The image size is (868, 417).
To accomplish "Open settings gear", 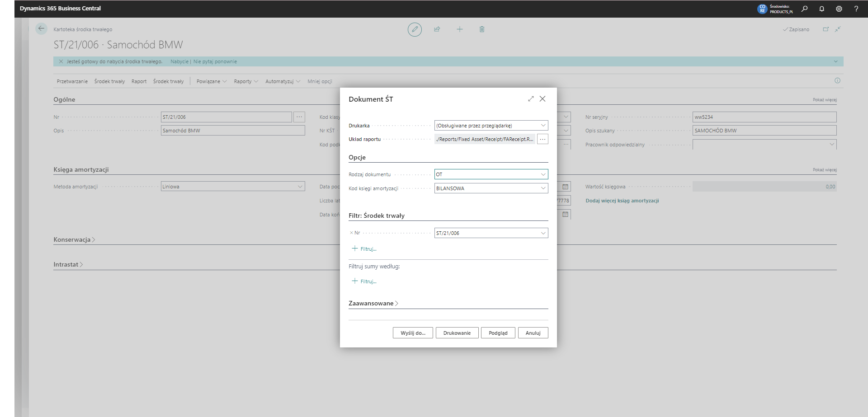I will [839, 9].
